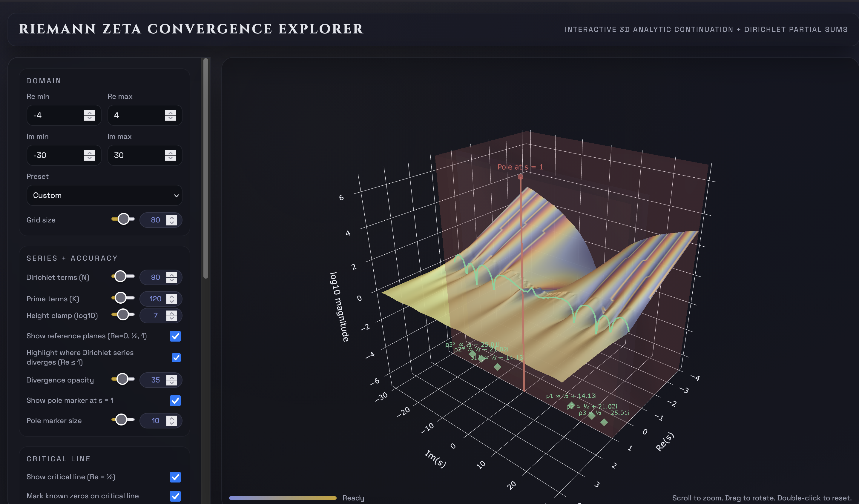The image size is (859, 504).
Task: Click the ρ1 zero diamond marker near ½ + 14.13i
Action: [x=571, y=405]
